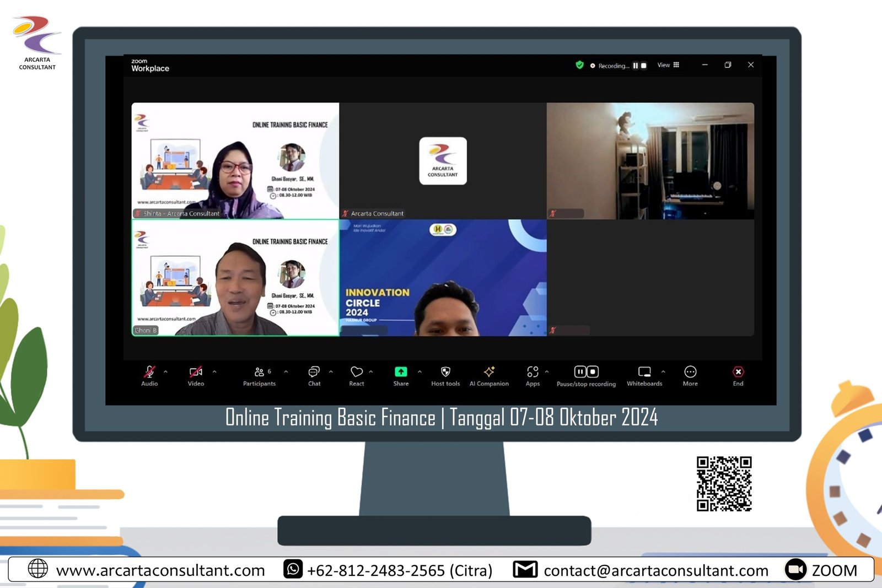The width and height of the screenshot is (882, 588).
Task: Stop recording from top indicator
Action: coord(643,66)
